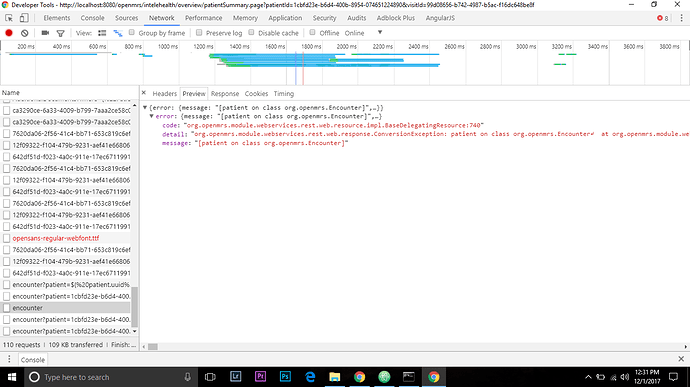Collapse the nested error property triangle
The height and width of the screenshot is (387, 690).
point(151,116)
